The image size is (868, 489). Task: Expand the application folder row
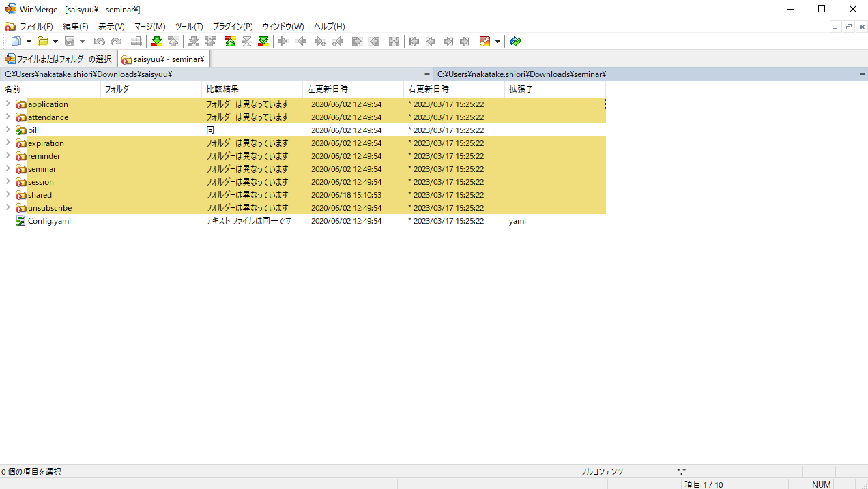[x=8, y=104]
